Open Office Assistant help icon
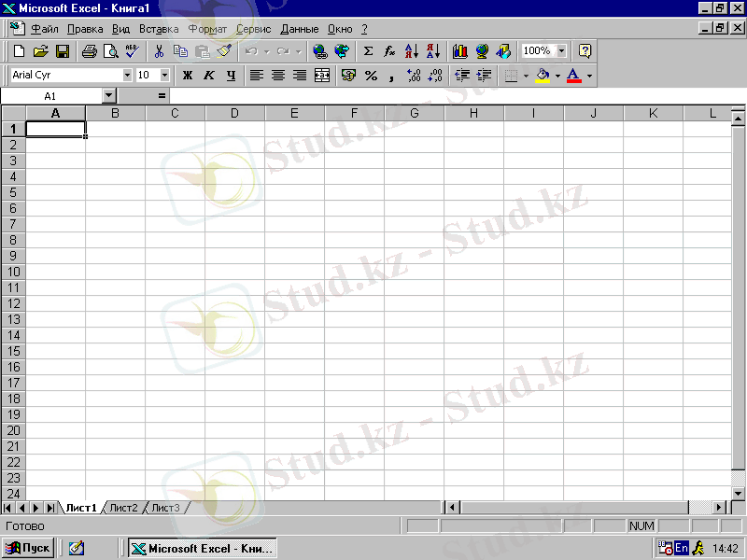Image resolution: width=747 pixels, height=560 pixels. point(585,51)
